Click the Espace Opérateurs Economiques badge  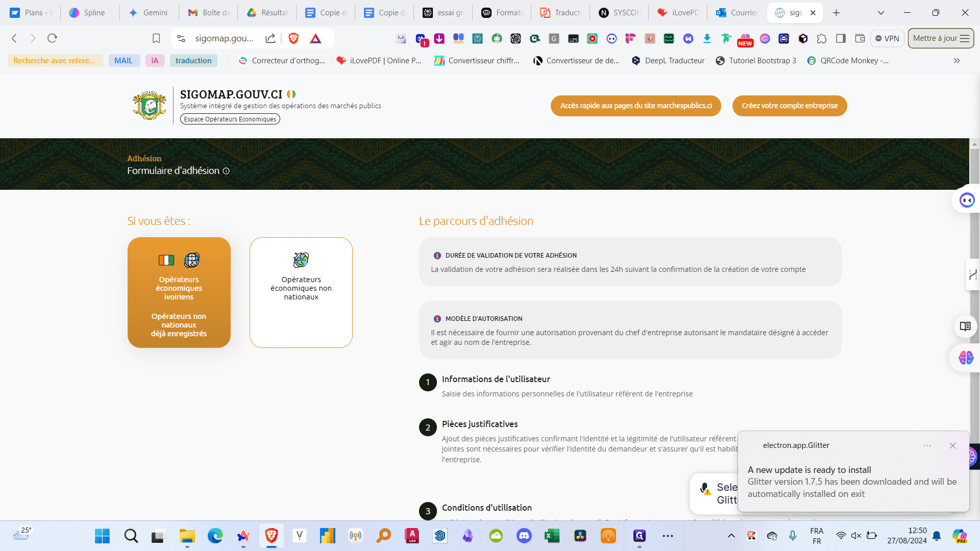pyautogui.click(x=230, y=119)
